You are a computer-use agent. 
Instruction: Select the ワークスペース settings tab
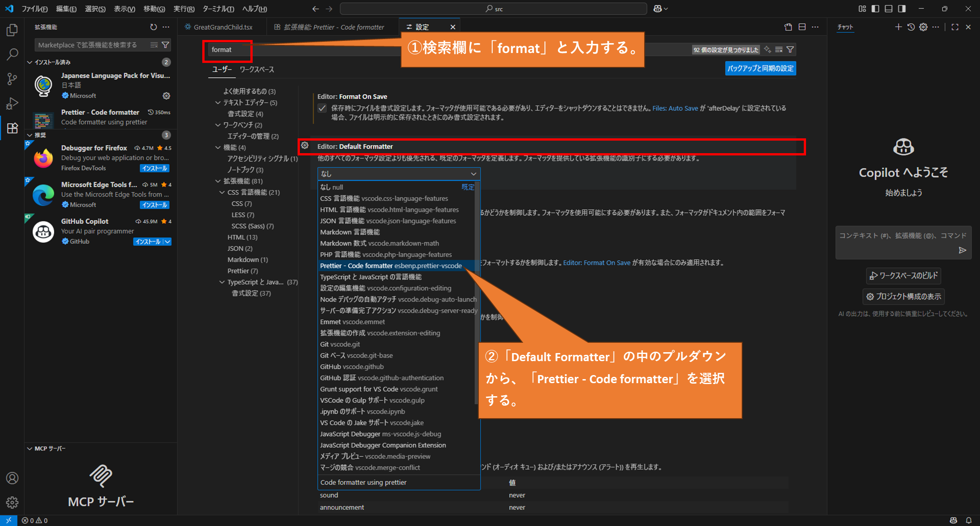pos(257,70)
